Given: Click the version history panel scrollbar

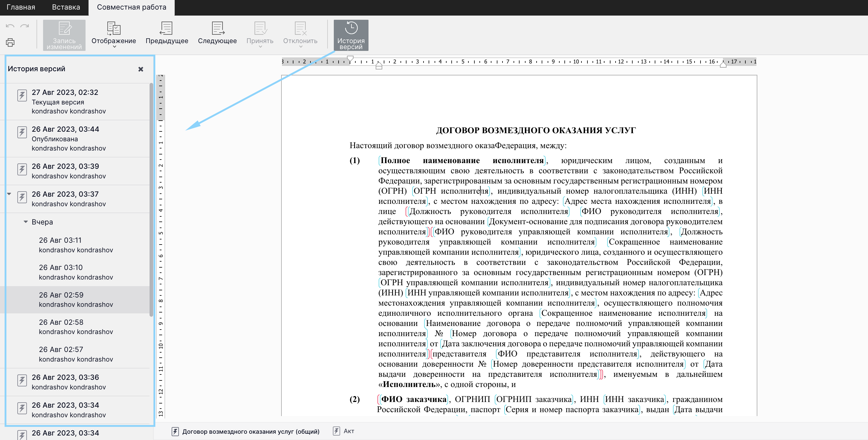Looking at the screenshot, I should (151, 200).
